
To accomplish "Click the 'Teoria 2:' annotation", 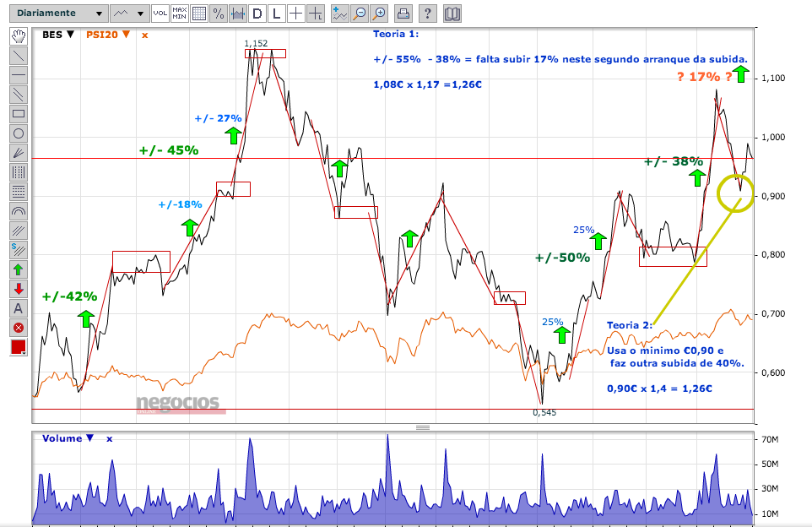I will (x=630, y=325).
